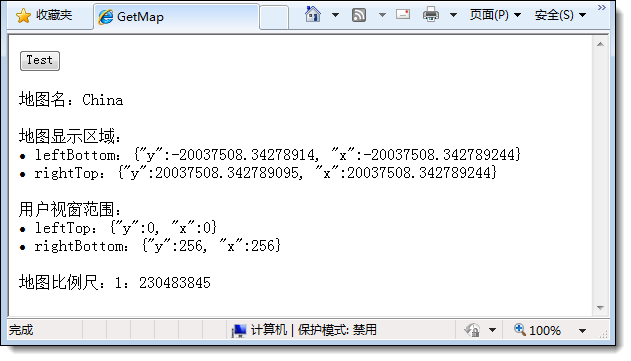Screen dimensions: 631x361
Task: Open the 安全(S) menu
Action: pos(560,15)
